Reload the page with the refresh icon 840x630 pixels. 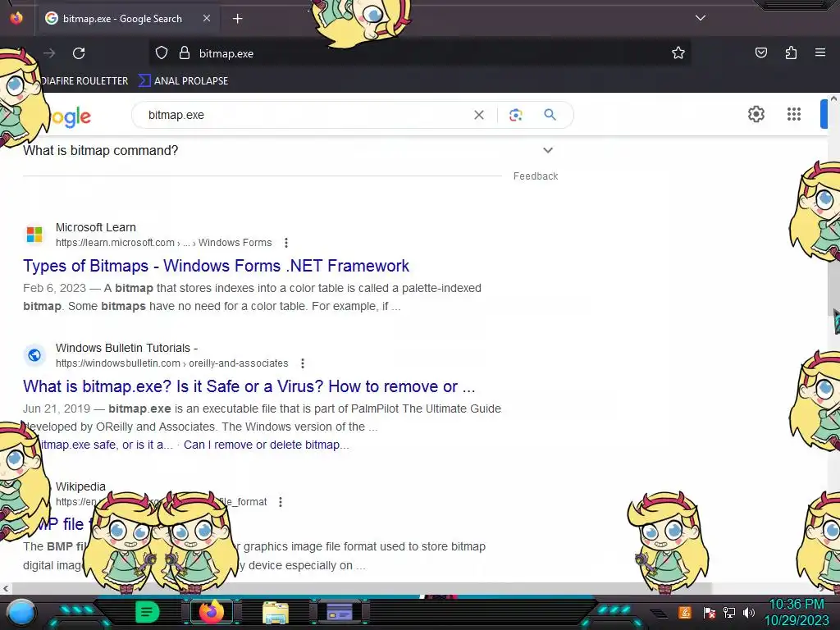(79, 53)
